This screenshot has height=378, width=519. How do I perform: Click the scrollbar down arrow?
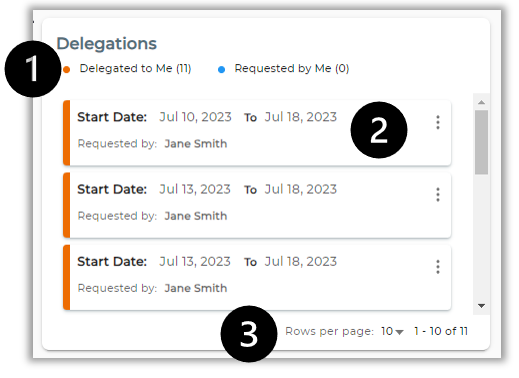[481, 306]
